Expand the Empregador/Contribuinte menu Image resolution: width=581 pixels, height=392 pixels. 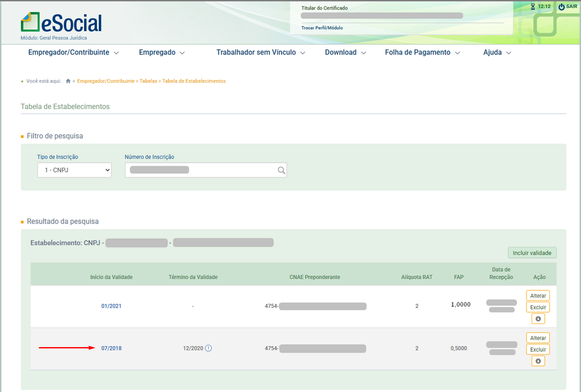tap(73, 52)
